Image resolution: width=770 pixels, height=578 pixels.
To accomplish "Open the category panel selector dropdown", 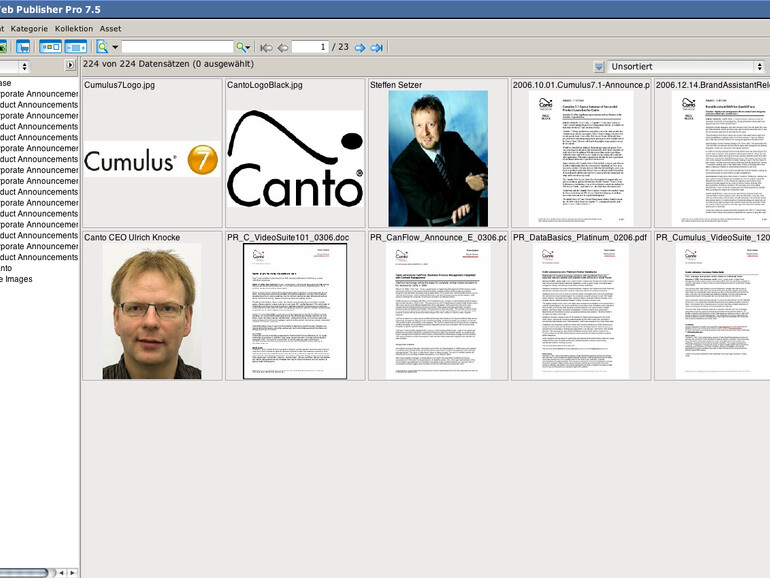I will pos(15,66).
